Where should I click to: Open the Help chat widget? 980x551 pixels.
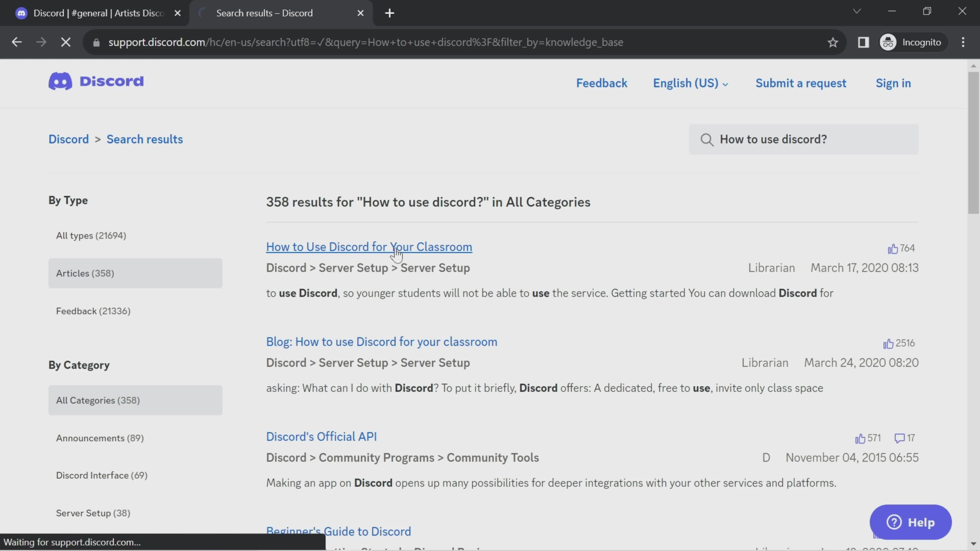[x=910, y=522]
